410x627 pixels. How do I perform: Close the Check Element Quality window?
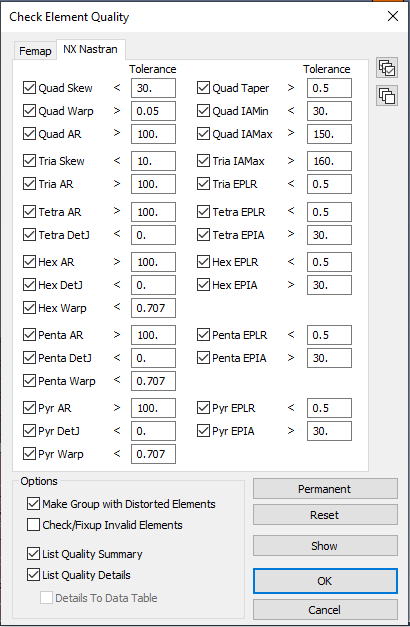(x=393, y=16)
